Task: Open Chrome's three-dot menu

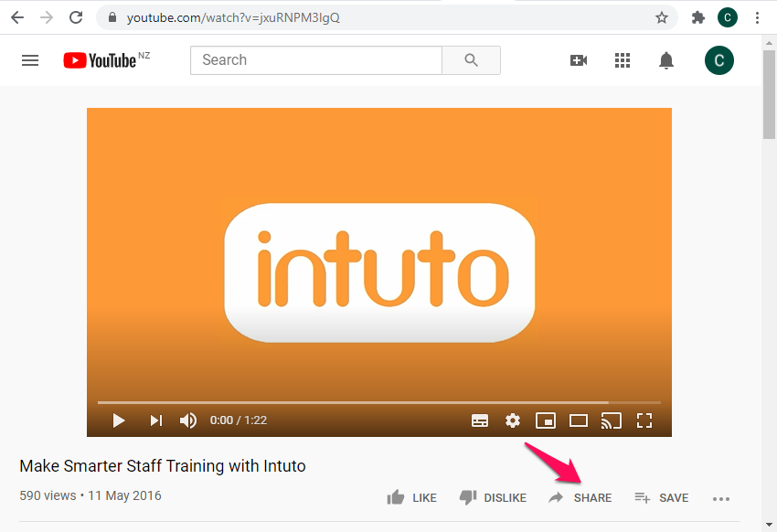Action: point(757,17)
